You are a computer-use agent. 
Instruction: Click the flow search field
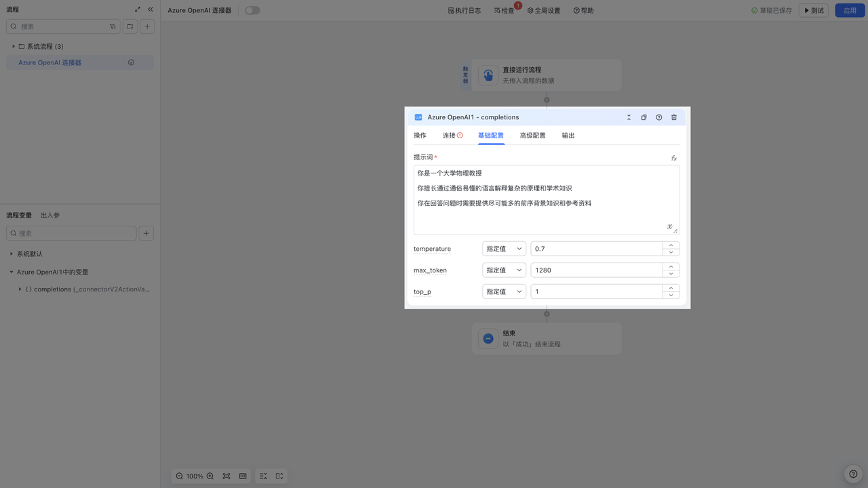63,26
